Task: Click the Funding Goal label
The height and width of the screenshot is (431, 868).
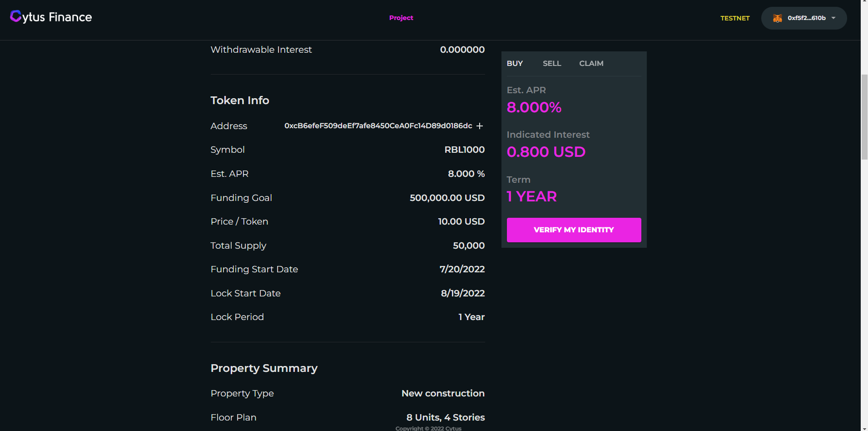Action: pyautogui.click(x=241, y=198)
